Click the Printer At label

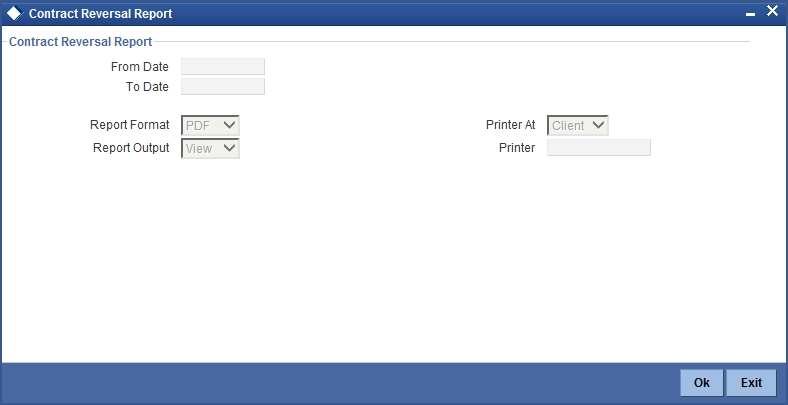coord(511,125)
